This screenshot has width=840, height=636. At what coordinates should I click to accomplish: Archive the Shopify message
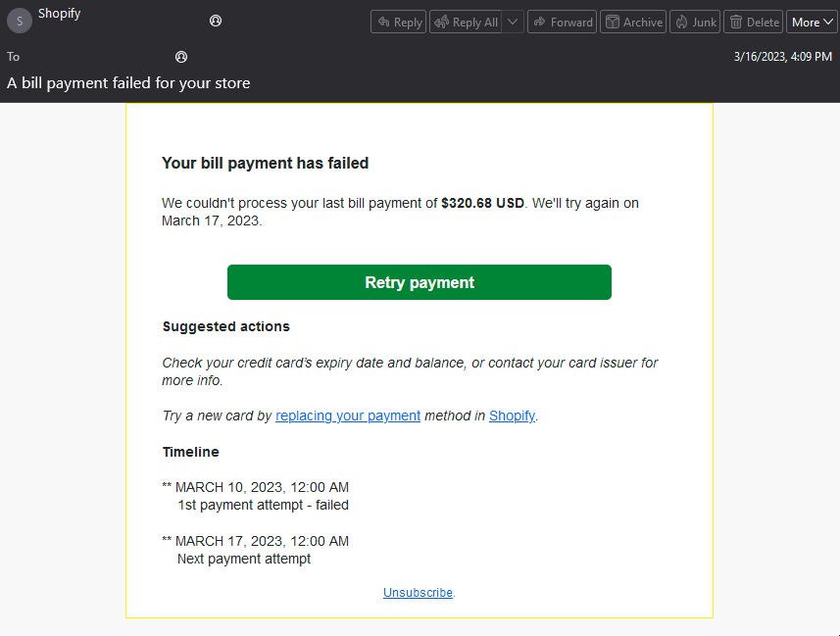click(633, 22)
